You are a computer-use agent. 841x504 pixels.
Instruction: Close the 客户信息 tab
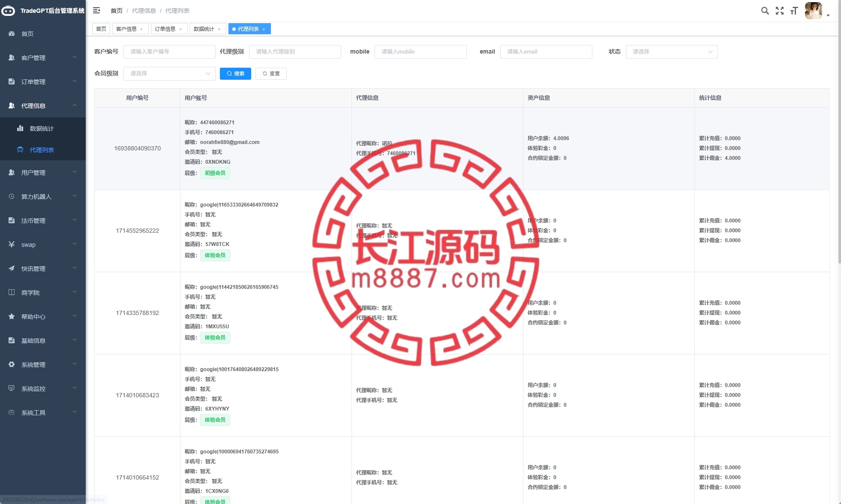tap(141, 29)
